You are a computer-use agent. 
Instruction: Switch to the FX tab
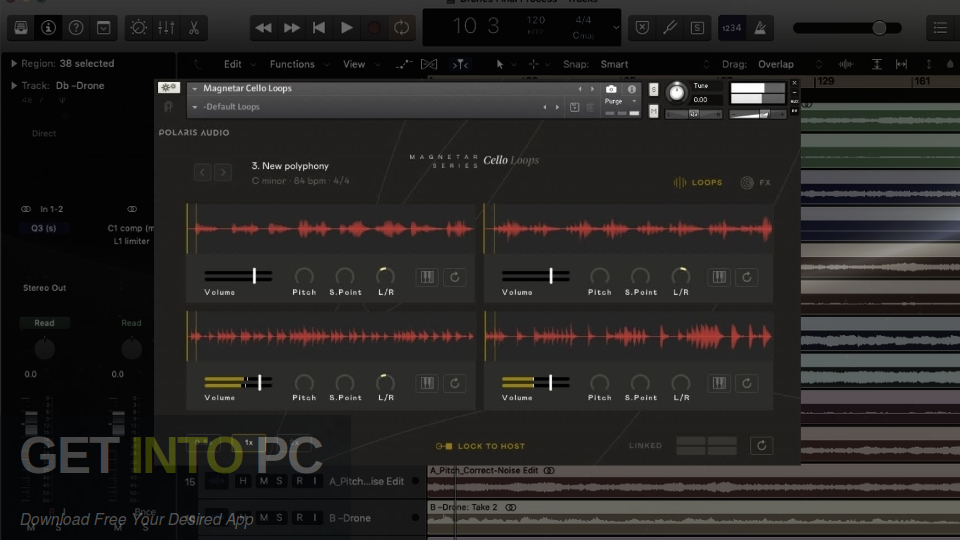[x=756, y=182]
